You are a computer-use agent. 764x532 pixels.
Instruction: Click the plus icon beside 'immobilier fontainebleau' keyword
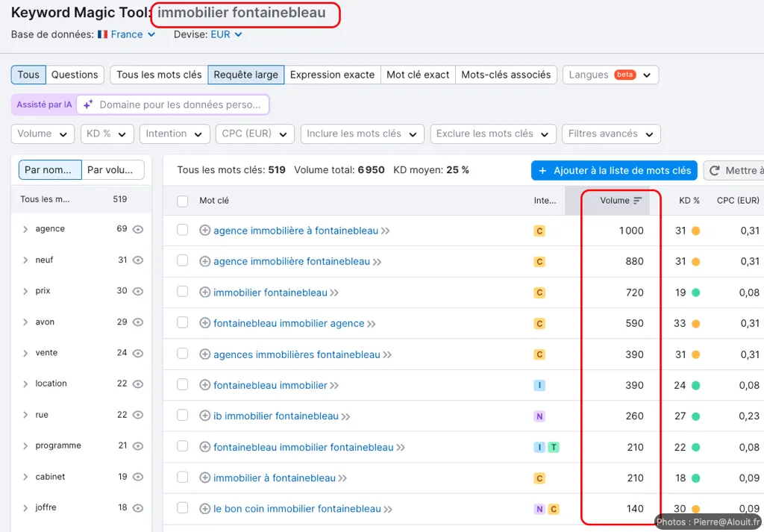[x=205, y=292]
